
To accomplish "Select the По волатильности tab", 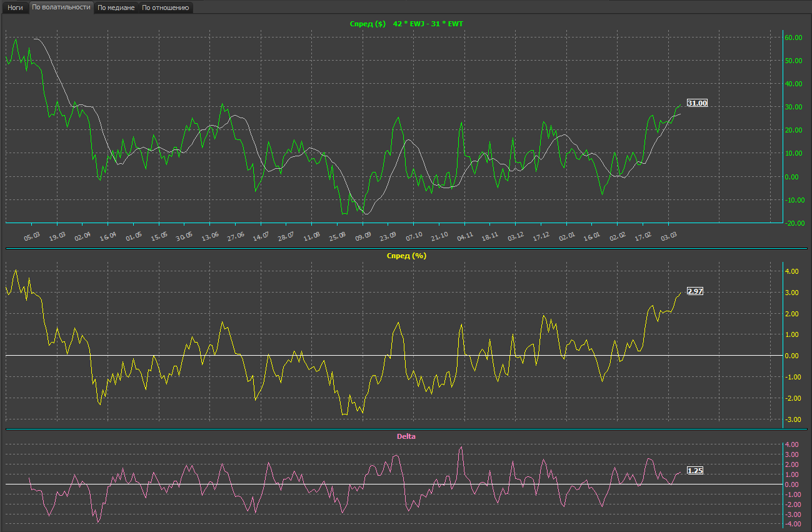I will pyautogui.click(x=61, y=8).
